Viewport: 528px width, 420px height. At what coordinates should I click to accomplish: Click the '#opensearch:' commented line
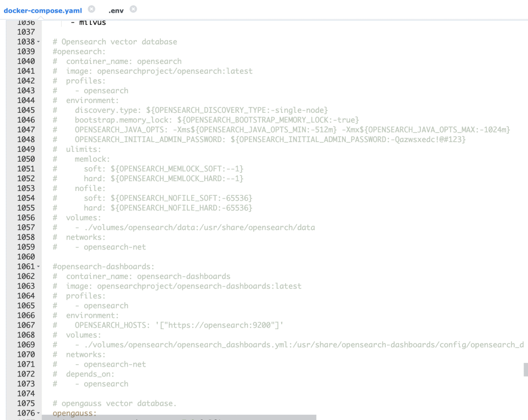click(x=79, y=51)
